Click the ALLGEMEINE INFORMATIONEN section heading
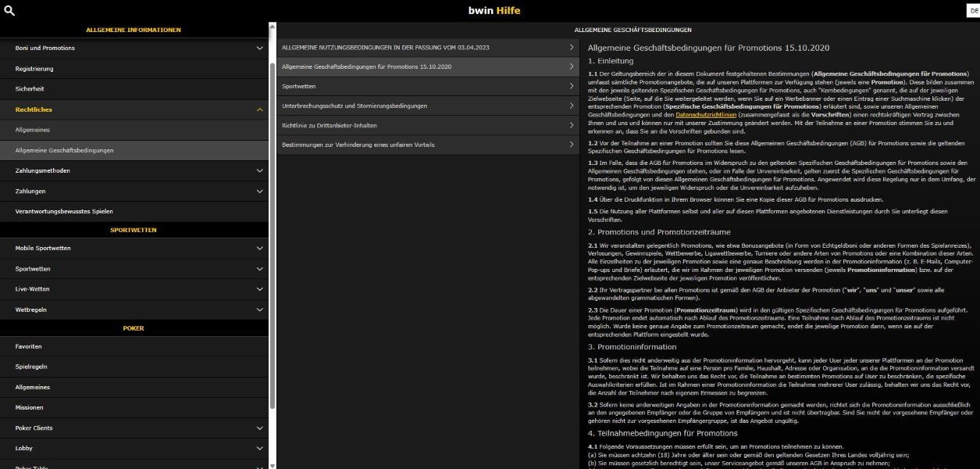Screen dimensions: 980x469 [x=134, y=30]
